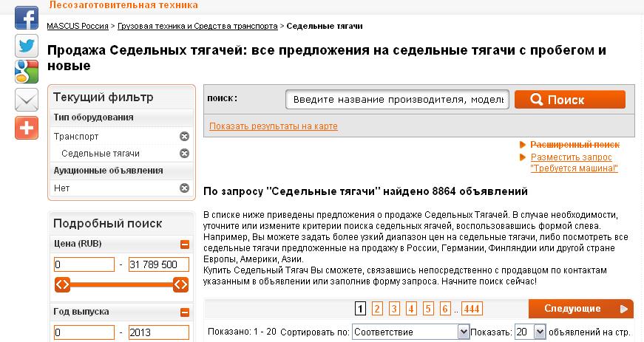The height and width of the screenshot is (342, 644).
Task: Remove the Транспорт filter
Action: point(184,136)
